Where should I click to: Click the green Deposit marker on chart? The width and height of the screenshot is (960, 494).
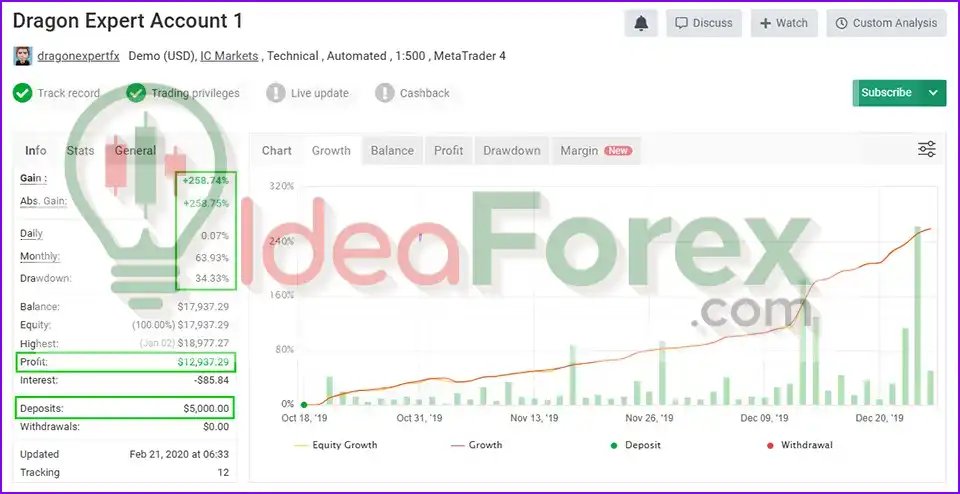point(304,404)
